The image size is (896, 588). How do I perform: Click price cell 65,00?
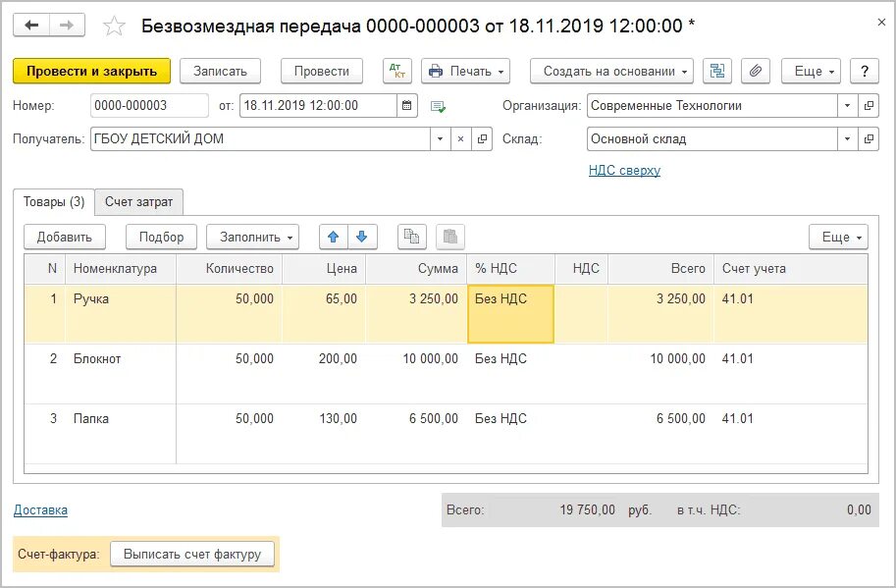[x=324, y=314]
